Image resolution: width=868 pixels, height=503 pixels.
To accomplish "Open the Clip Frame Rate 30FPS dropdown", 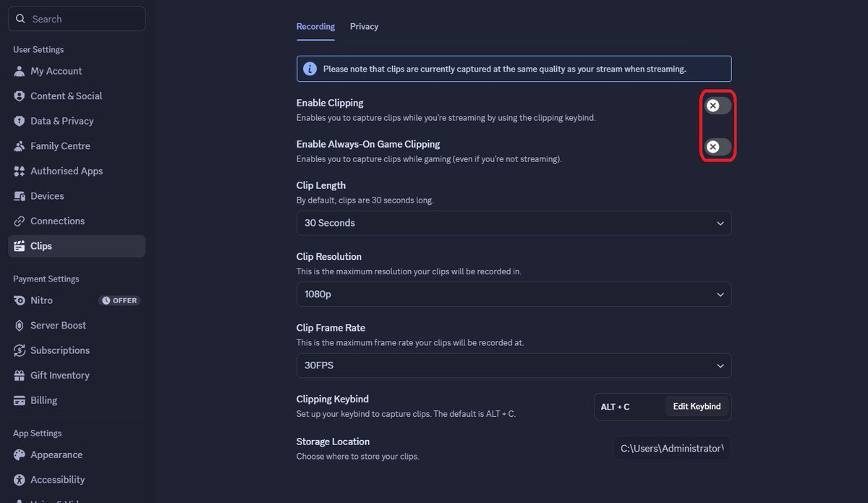I will click(514, 365).
